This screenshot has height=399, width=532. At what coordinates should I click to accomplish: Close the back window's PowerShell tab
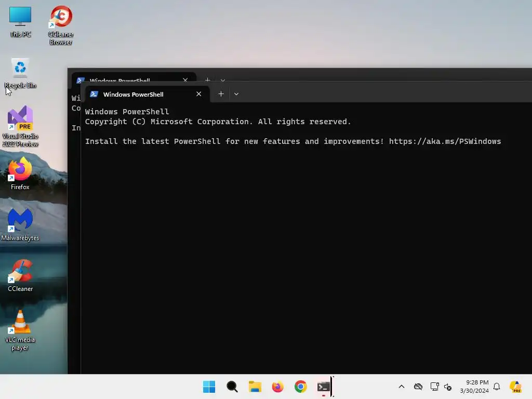185,79
